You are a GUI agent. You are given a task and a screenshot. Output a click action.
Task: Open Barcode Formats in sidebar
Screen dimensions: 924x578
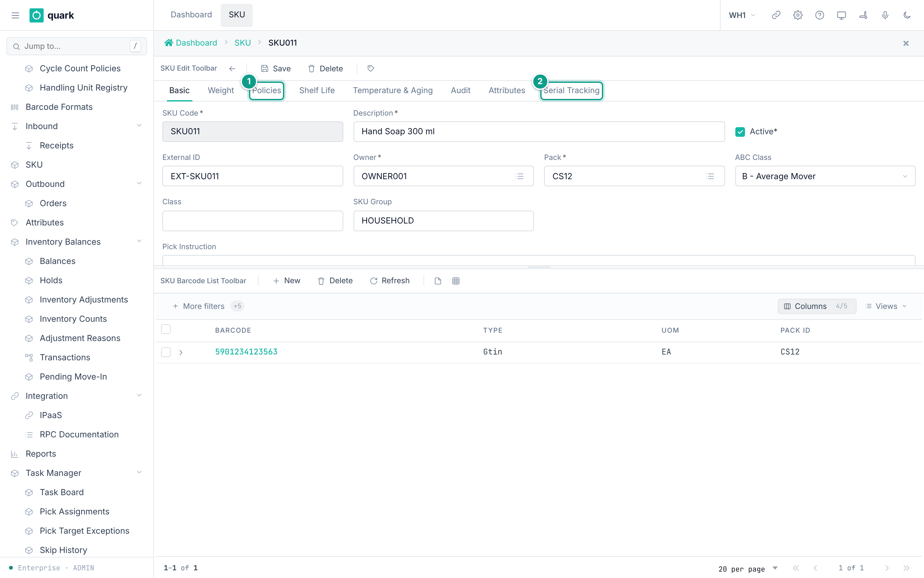tap(76, 107)
